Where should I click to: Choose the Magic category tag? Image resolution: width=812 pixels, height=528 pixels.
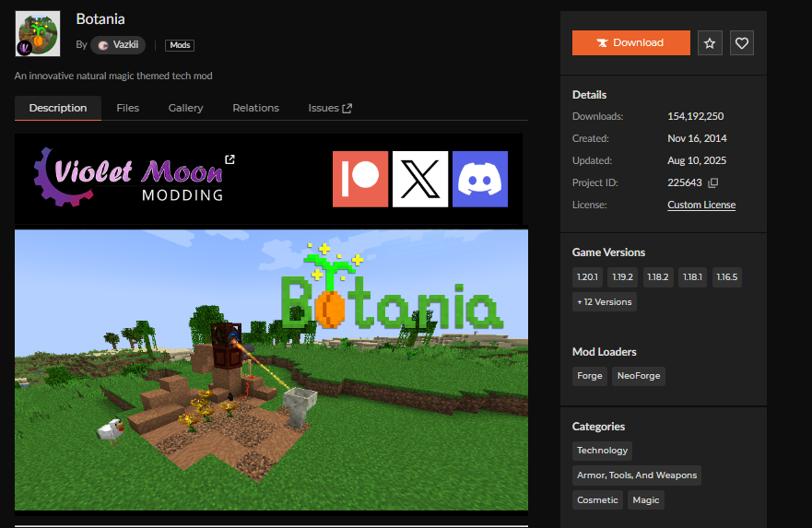click(645, 500)
